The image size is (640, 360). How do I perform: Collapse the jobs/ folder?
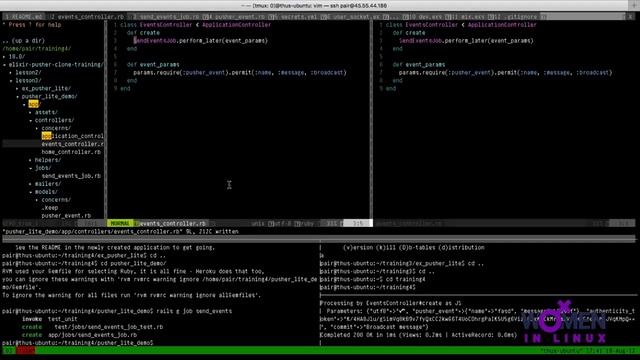[x=40, y=168]
